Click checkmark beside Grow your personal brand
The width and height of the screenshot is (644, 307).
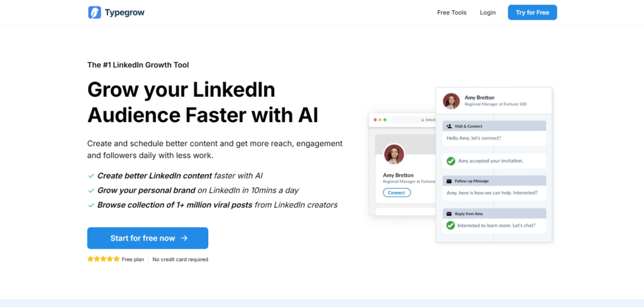tap(91, 191)
